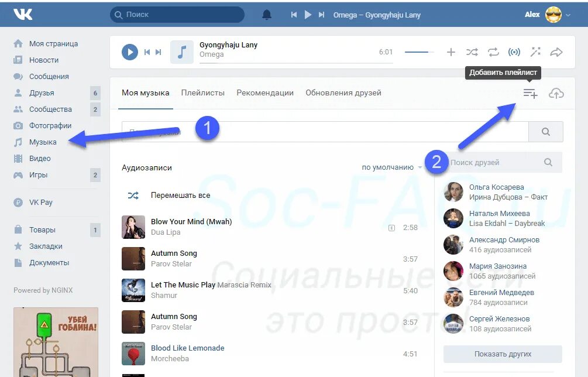Screen dimensions: 588x377
Task: Open the VK logo home
Action: [23, 14]
